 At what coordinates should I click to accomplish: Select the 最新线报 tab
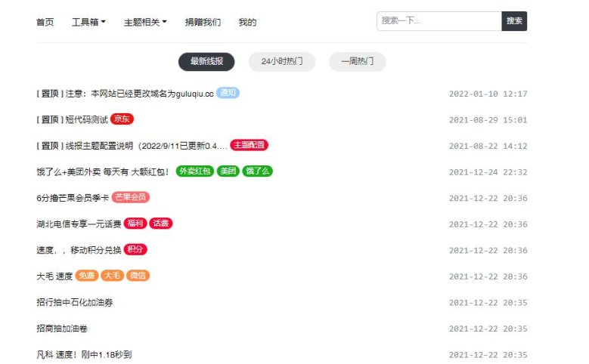206,61
